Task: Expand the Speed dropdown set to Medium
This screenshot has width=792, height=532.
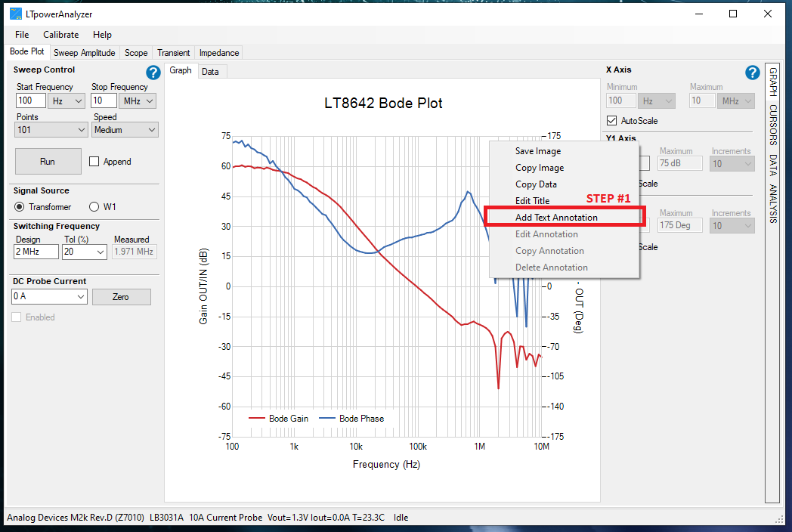Action: point(125,130)
